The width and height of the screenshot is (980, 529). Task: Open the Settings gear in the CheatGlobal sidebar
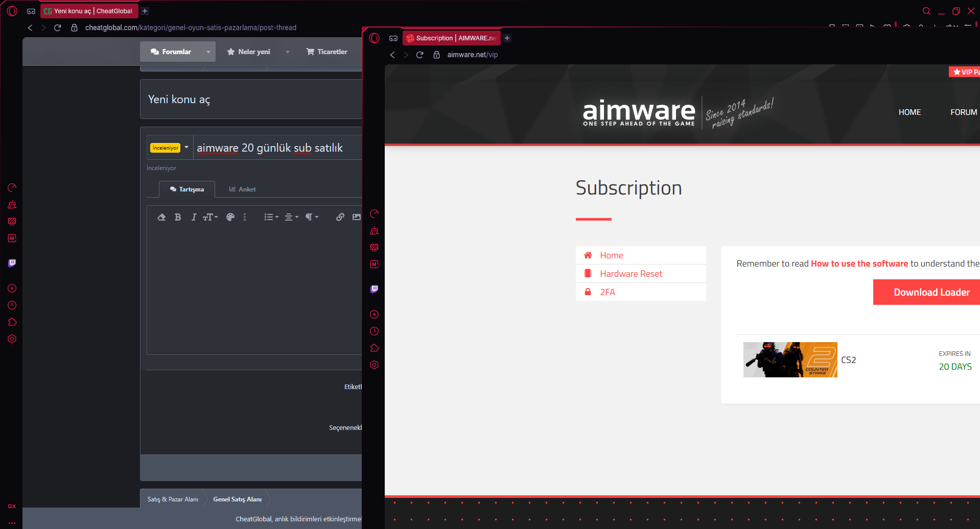click(12, 339)
